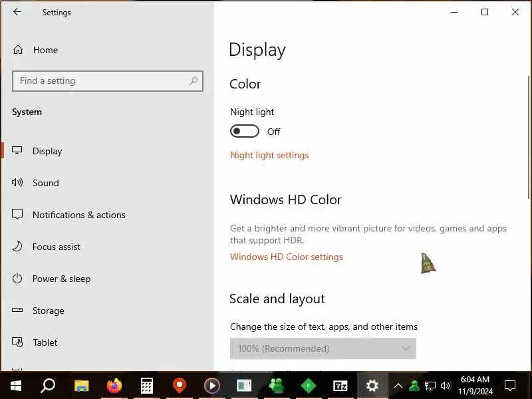
Task: Open the volume speaker tray icon
Action: (x=445, y=386)
